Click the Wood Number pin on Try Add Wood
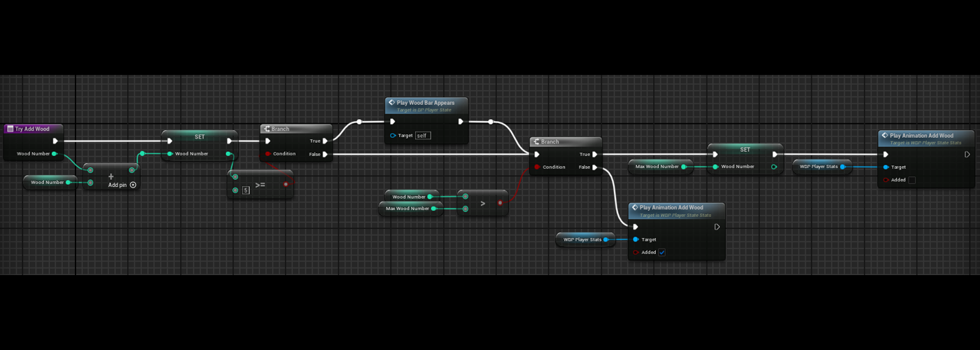 tap(55, 153)
